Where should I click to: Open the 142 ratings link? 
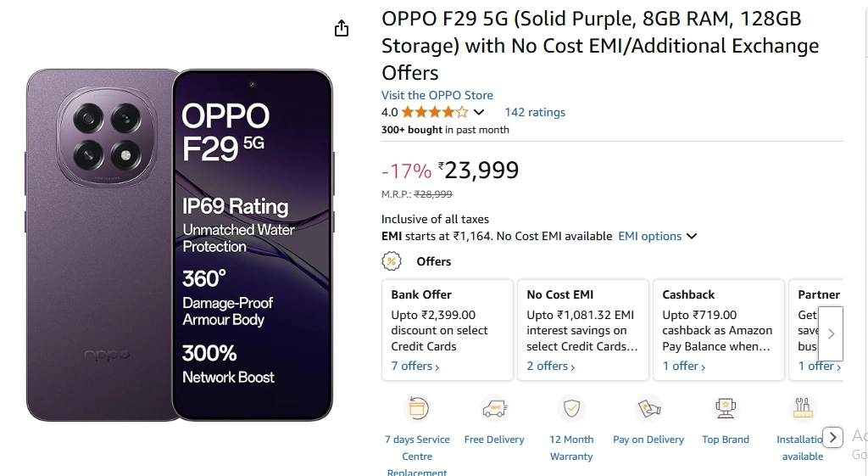[535, 112]
